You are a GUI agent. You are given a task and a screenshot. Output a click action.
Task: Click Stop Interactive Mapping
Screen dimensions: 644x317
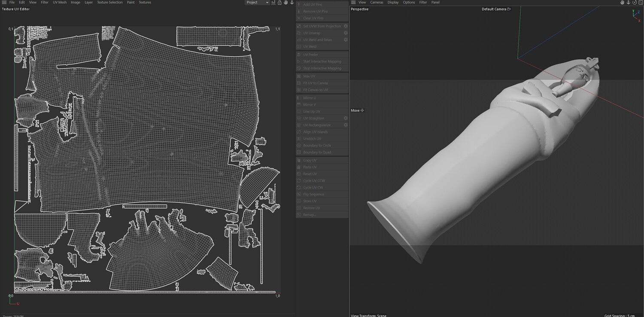click(322, 68)
